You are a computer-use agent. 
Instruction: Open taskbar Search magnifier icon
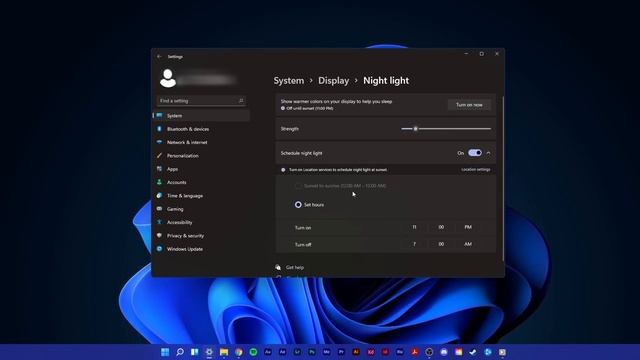pyautogui.click(x=180, y=352)
